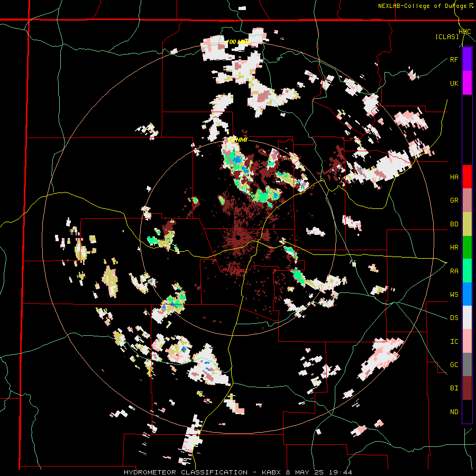The height and width of the screenshot is (476, 476).
Task: Click the purple RF legend color swatch
Action: pyautogui.click(x=467, y=59)
